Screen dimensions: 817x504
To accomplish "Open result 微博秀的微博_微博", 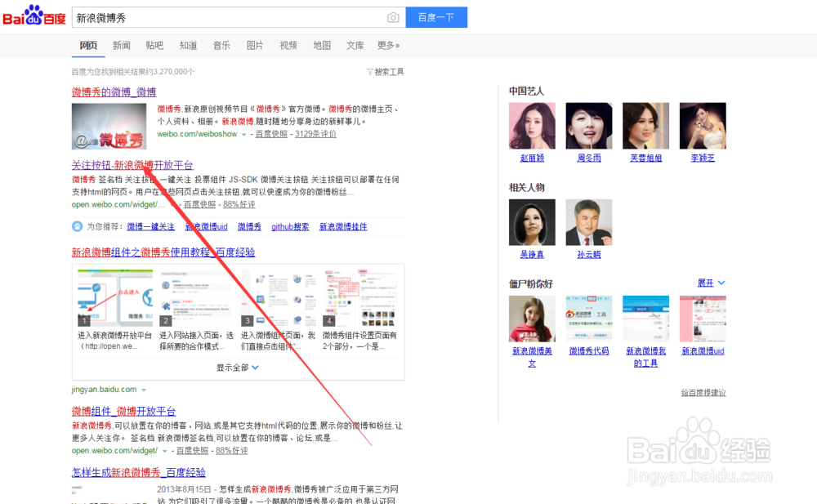I will pyautogui.click(x=114, y=92).
